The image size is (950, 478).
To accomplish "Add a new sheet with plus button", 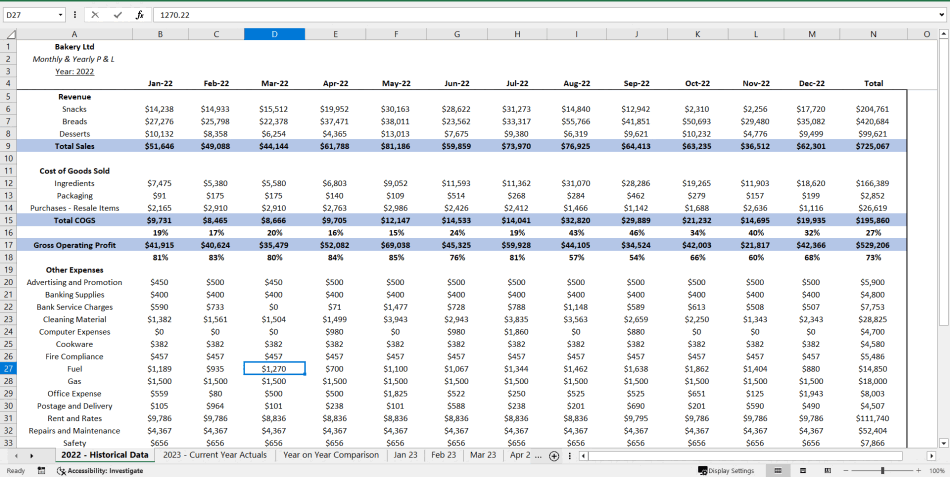I will [x=553, y=456].
